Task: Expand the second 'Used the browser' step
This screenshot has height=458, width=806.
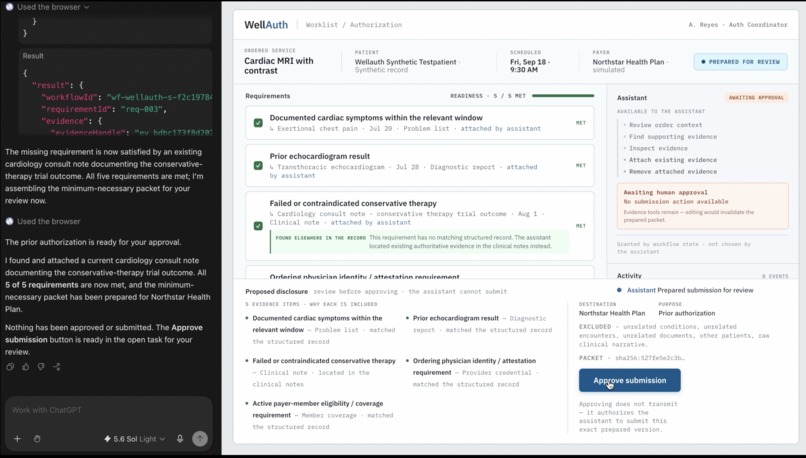Action: tap(49, 221)
